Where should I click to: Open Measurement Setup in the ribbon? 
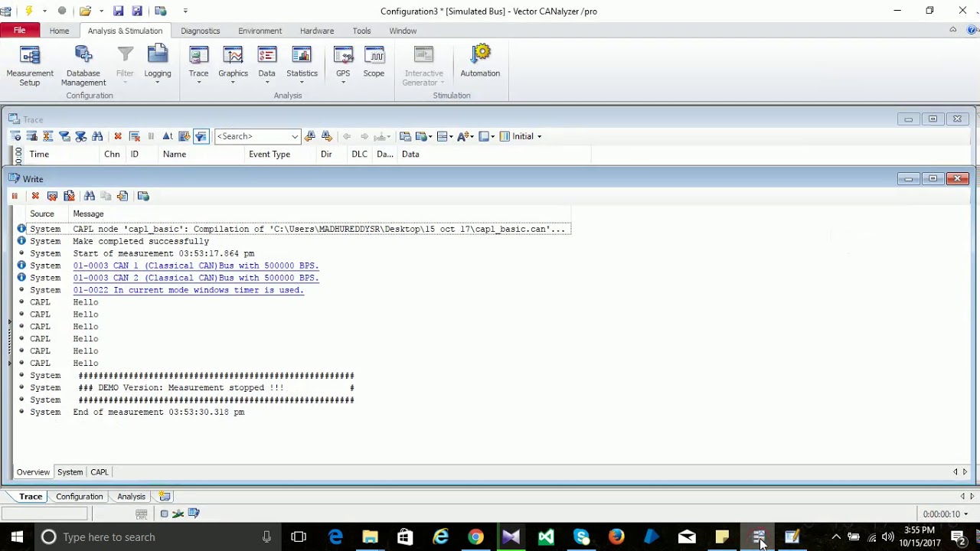coord(30,66)
